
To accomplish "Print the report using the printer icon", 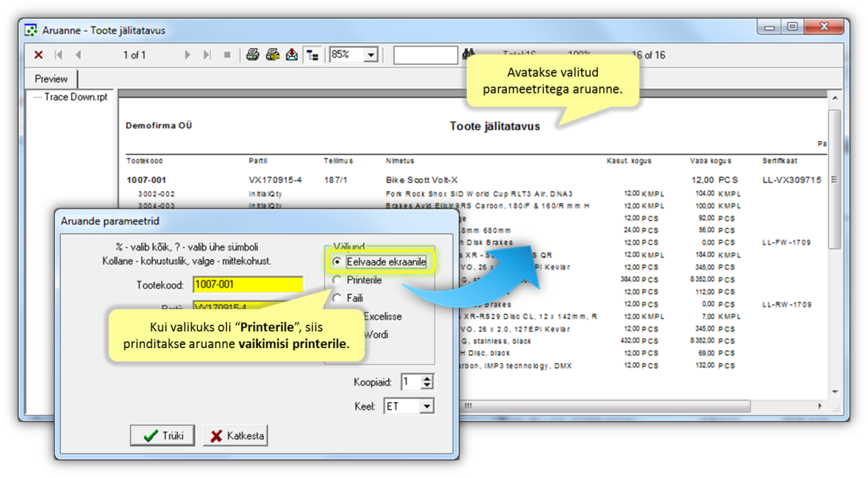I will (252, 54).
